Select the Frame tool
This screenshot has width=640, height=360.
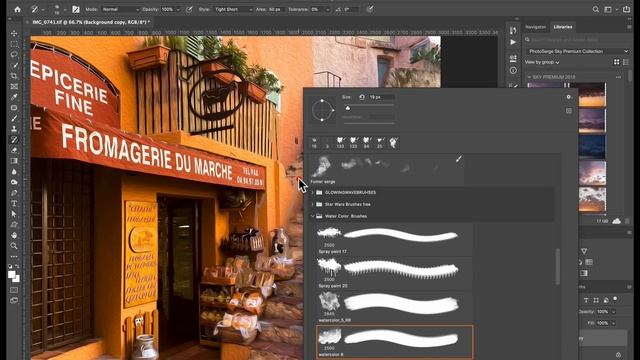[14, 87]
